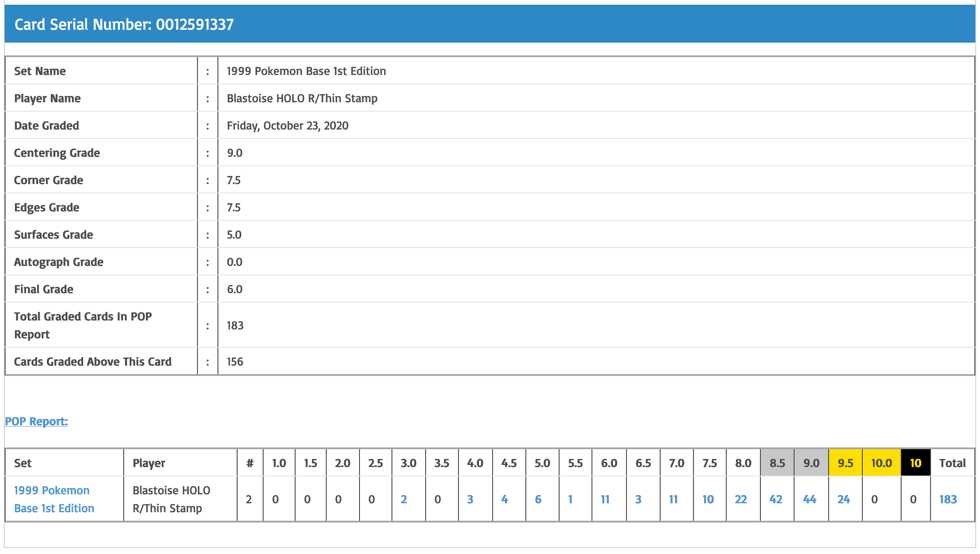Screen dimensions: 980x554
Task: Open the population count 24 under grade 9.5
Action: point(844,499)
